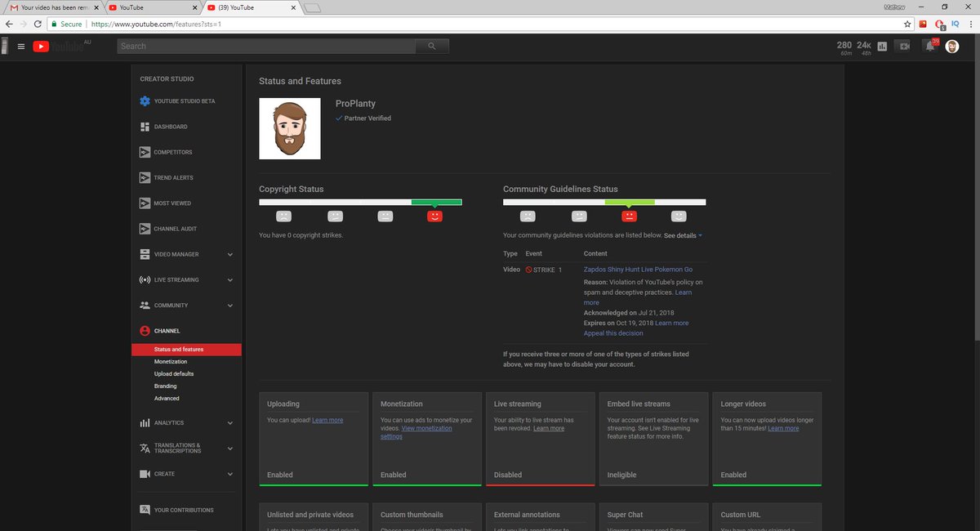Open Monetization in Channel submenu

[x=171, y=361]
